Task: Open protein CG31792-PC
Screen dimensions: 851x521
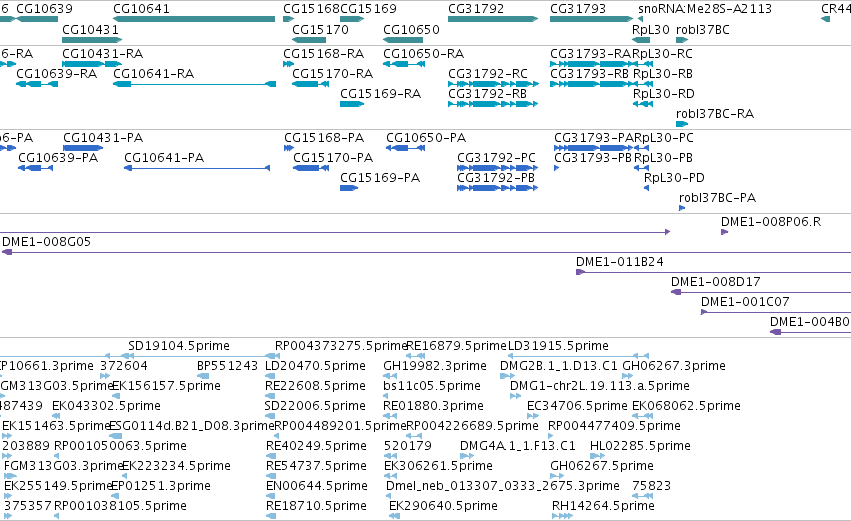Action: pyautogui.click(x=496, y=158)
